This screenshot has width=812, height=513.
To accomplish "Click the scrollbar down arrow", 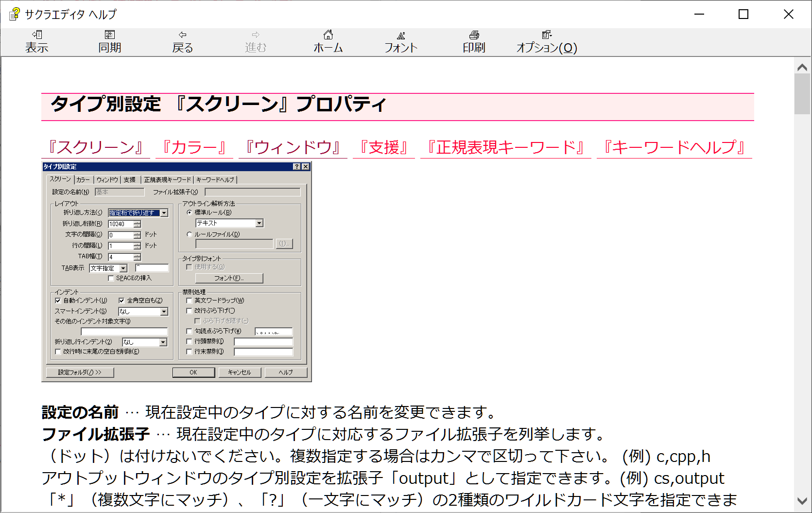I will (802, 501).
